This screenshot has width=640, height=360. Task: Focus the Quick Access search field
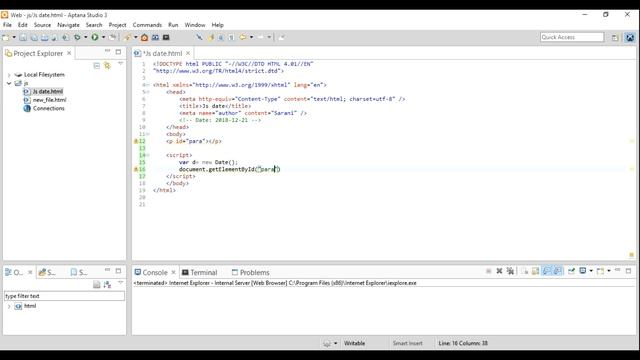(x=572, y=37)
